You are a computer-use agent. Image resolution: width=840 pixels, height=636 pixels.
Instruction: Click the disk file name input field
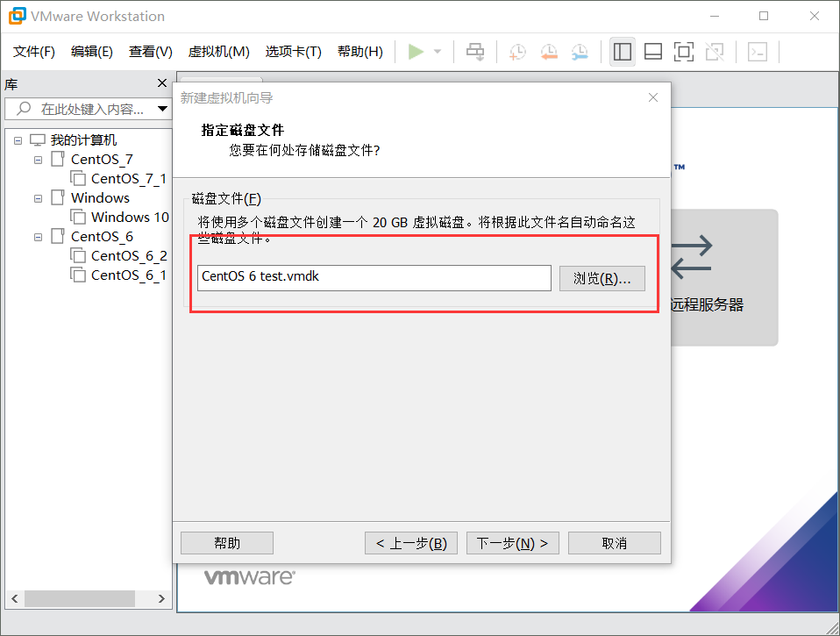pos(374,278)
